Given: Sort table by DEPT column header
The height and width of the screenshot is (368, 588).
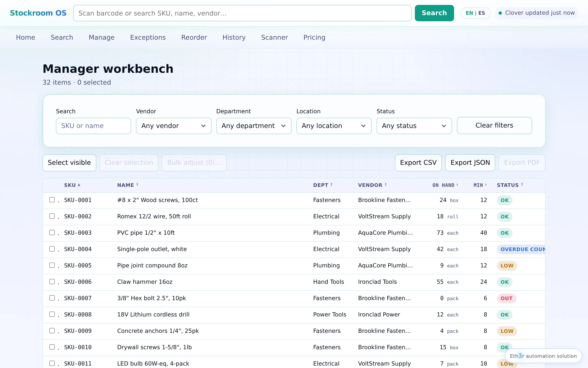Looking at the screenshot, I should [x=323, y=185].
